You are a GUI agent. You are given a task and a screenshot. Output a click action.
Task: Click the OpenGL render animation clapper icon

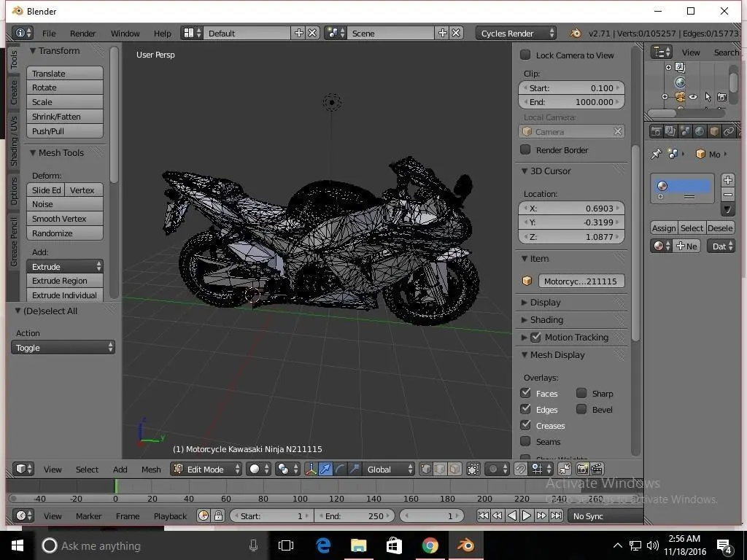pyautogui.click(x=597, y=469)
